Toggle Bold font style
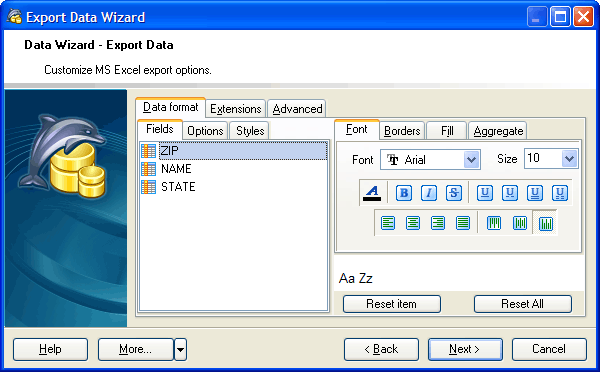This screenshot has height=372, width=600. coord(404,193)
